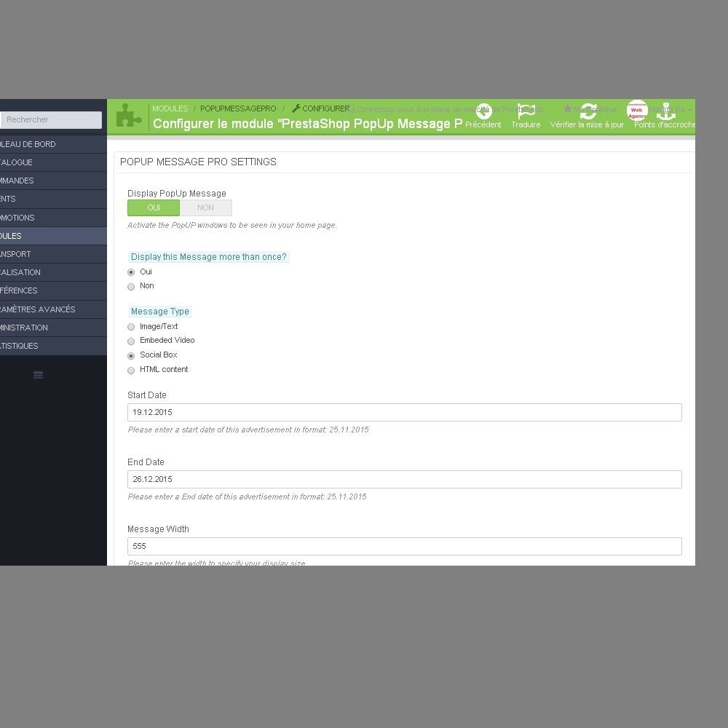The width and height of the screenshot is (728, 728).
Task: Click the Précédent back arrow icon
Action: pyautogui.click(x=483, y=111)
